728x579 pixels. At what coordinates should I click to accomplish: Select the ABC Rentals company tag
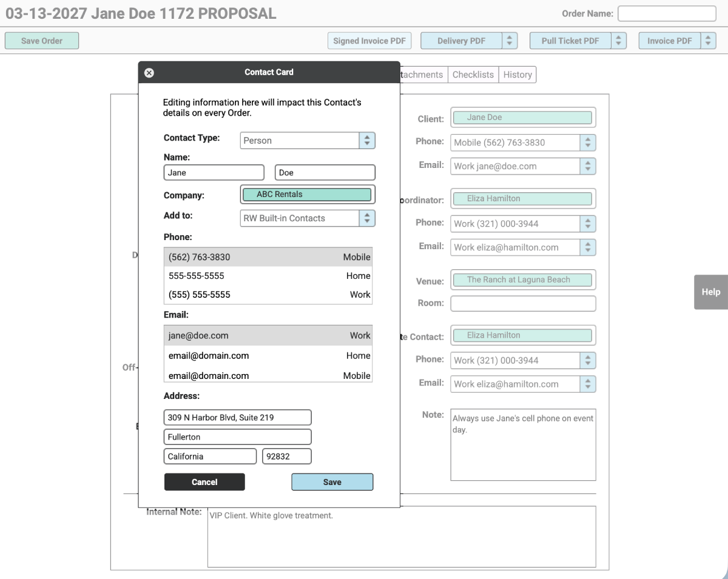coord(306,195)
